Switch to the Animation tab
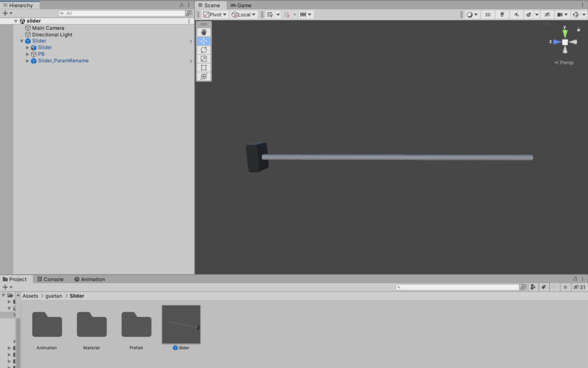The width and height of the screenshot is (588, 368). pyautogui.click(x=90, y=279)
